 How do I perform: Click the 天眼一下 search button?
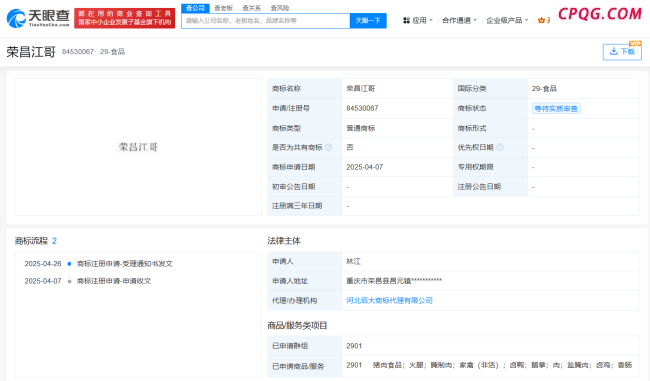point(368,20)
